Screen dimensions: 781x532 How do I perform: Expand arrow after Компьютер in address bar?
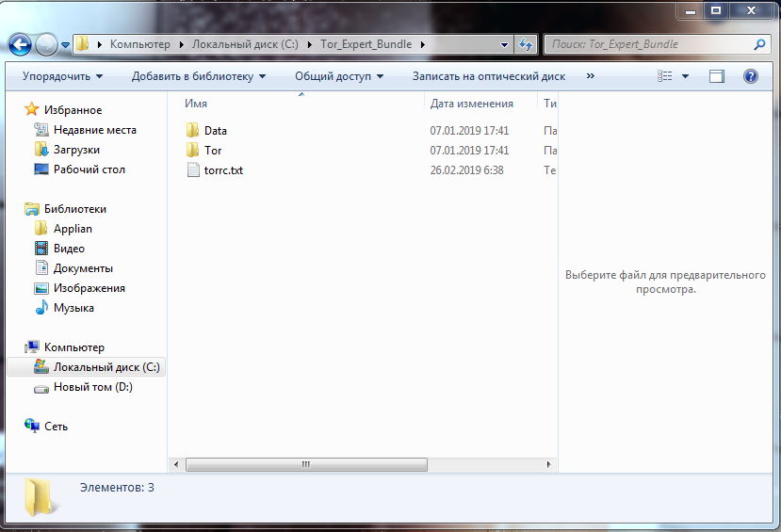point(181,45)
